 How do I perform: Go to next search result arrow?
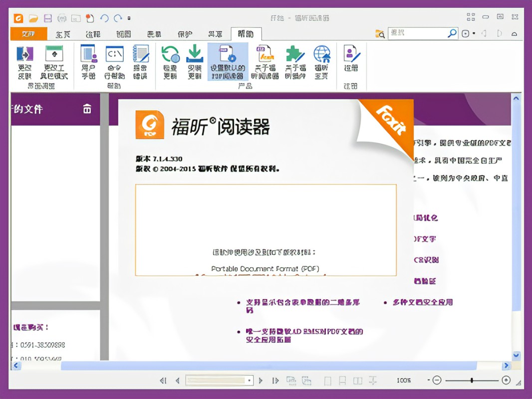point(499,33)
